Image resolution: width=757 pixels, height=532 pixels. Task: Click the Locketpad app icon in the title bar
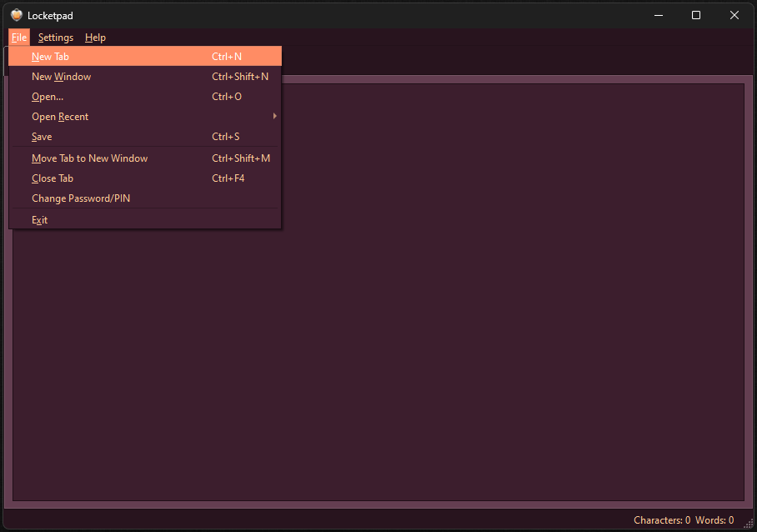tap(18, 14)
